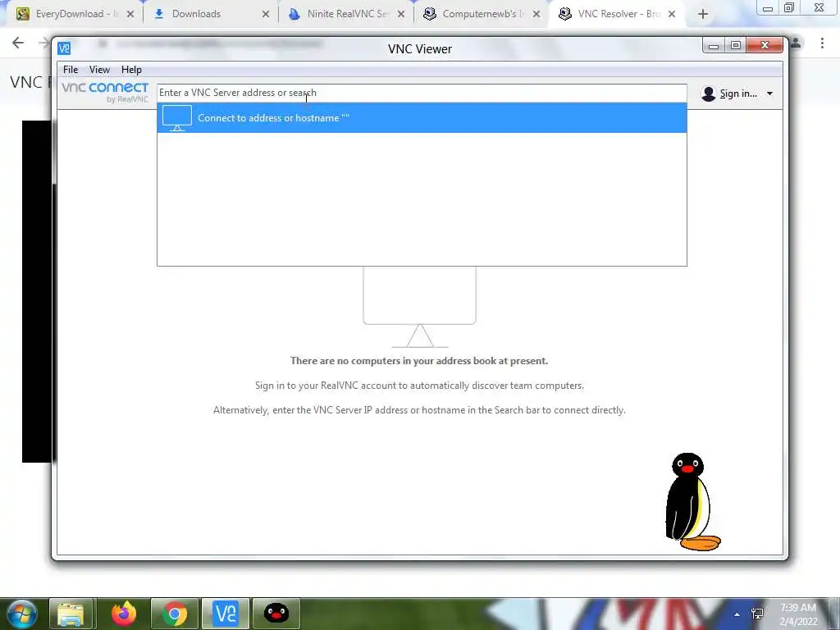Viewport: 840px width, 630px height.
Task: Open the View menu in VNC Viewer
Action: [99, 70]
